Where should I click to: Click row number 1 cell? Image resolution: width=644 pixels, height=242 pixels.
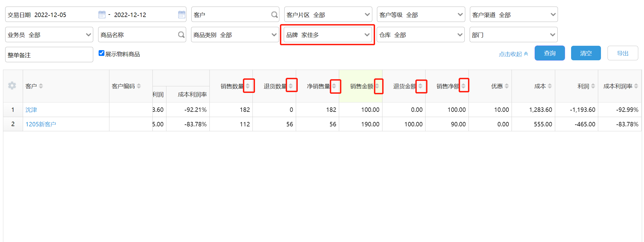(13, 110)
